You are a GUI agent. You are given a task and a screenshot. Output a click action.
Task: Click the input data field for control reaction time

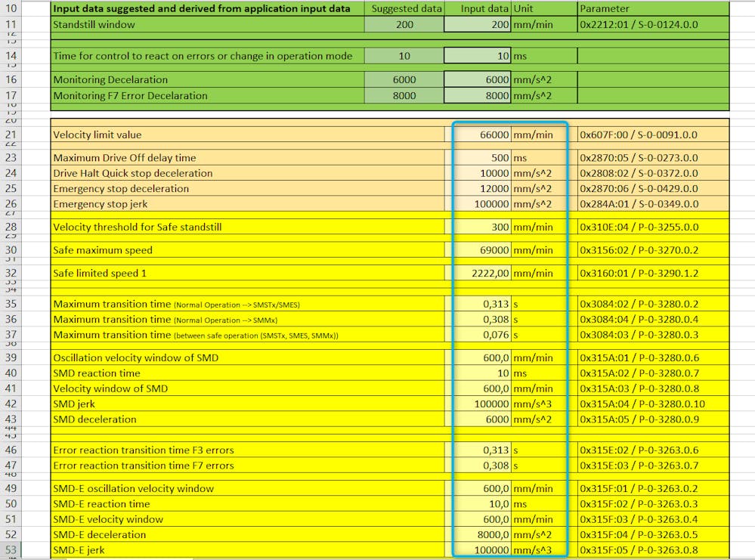tap(477, 56)
